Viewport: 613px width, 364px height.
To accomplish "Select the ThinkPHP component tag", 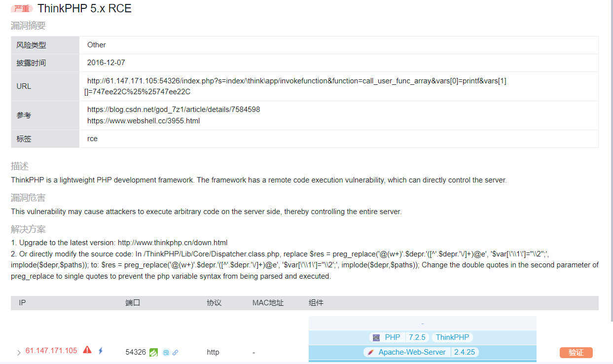I will 452,337.
